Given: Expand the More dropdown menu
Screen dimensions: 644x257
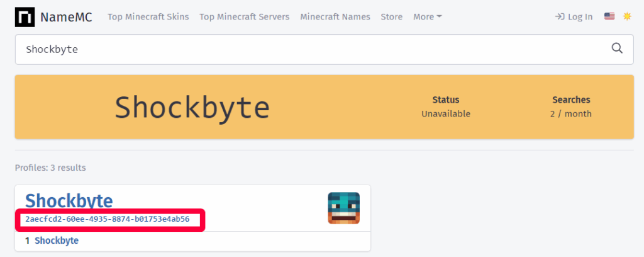Looking at the screenshot, I should click(x=428, y=17).
